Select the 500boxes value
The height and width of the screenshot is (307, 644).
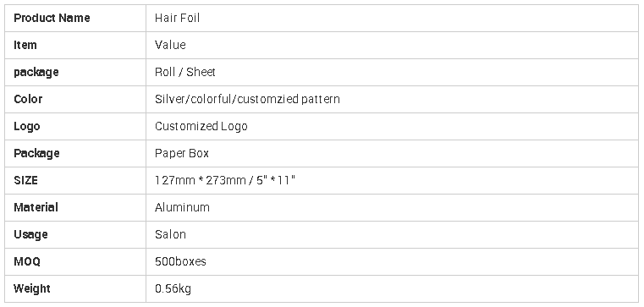180,262
